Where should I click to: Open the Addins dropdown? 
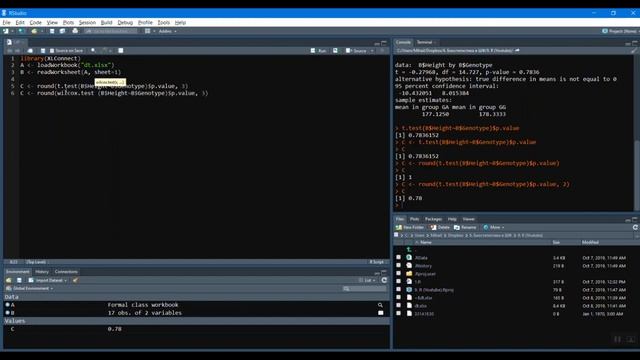(167, 31)
